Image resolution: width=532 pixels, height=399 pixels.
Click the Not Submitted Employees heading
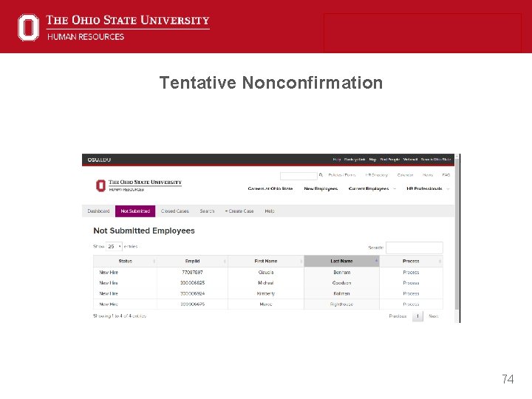144,231
